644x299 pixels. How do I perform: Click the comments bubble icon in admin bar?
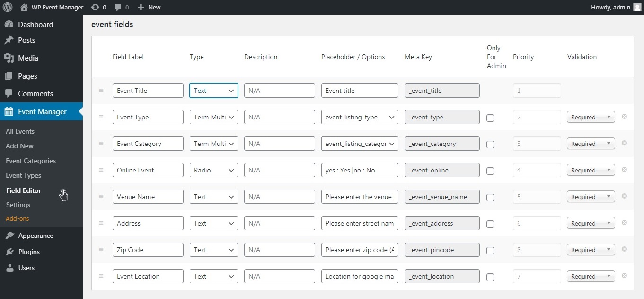tap(118, 7)
